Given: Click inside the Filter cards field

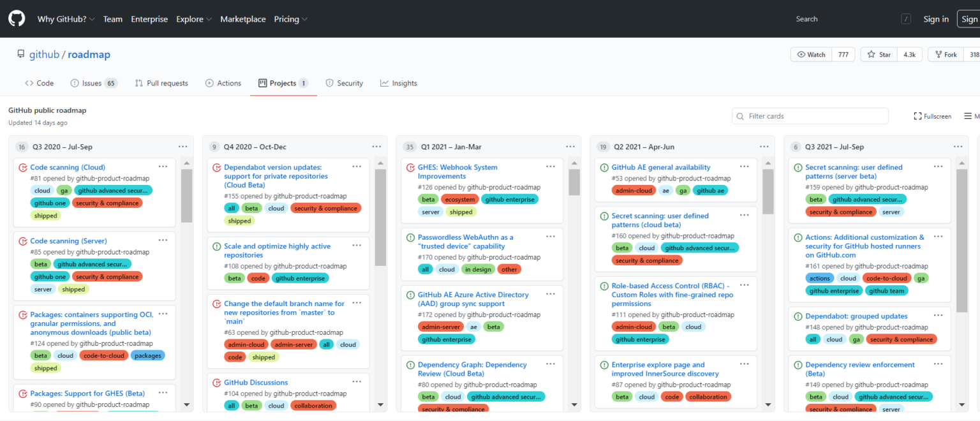Looking at the screenshot, I should coord(810,116).
